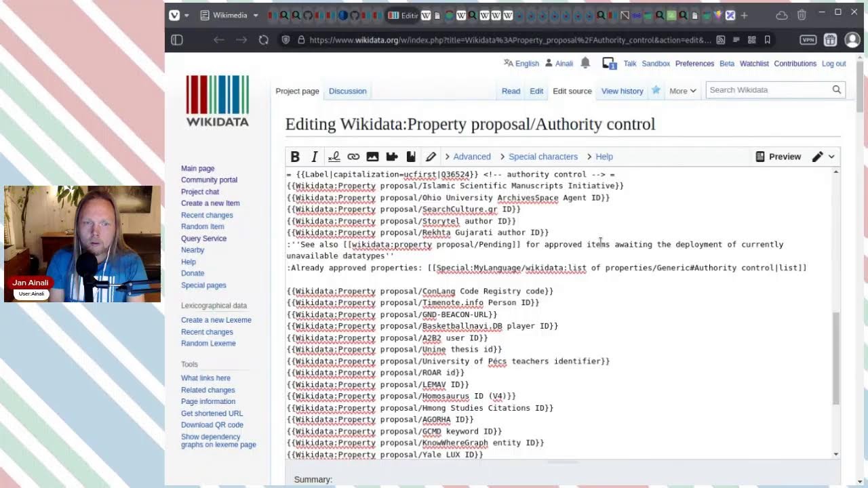Insert a reference using the bookmark icon
The width and height of the screenshot is (868, 488).
click(411, 157)
